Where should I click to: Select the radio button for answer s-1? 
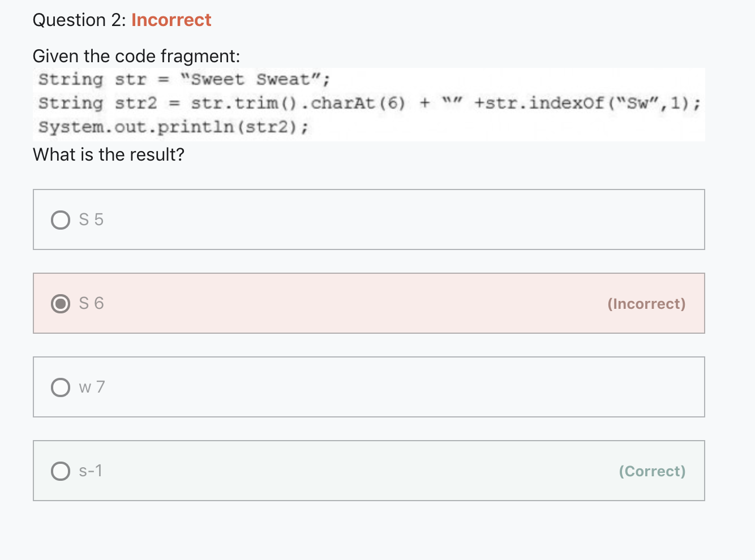(60, 471)
